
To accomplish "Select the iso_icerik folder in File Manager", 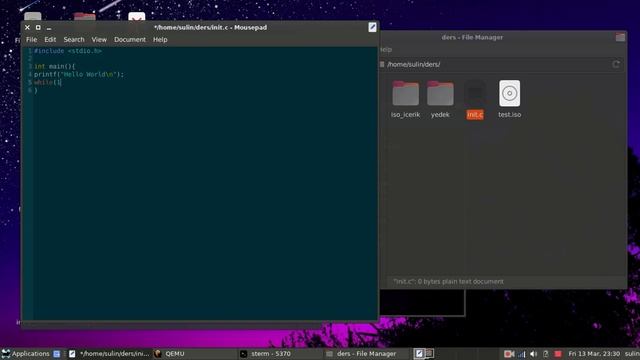I will [405, 99].
